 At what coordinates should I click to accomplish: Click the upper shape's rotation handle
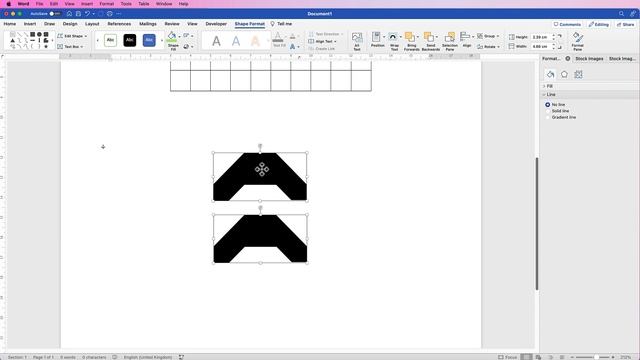(x=260, y=146)
